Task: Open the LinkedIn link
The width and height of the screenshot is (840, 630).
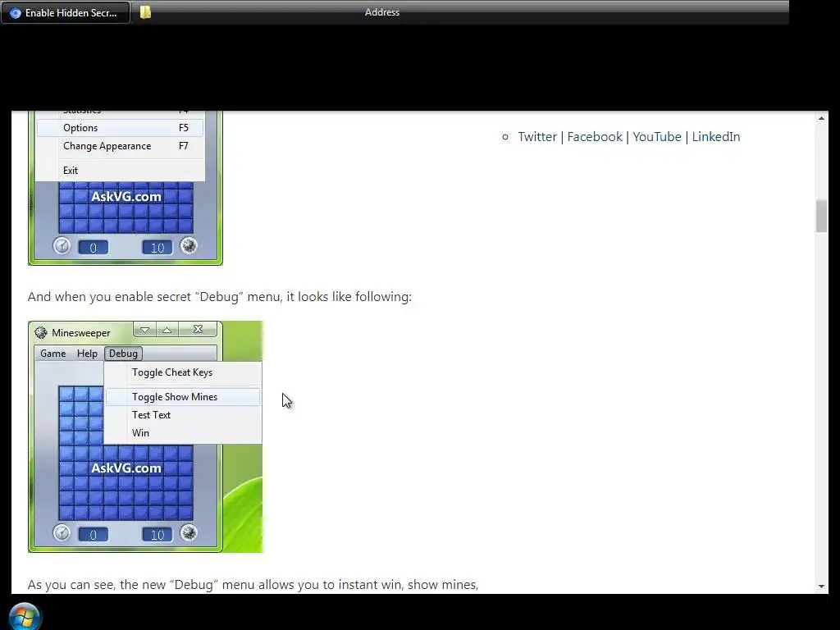Action: [715, 137]
